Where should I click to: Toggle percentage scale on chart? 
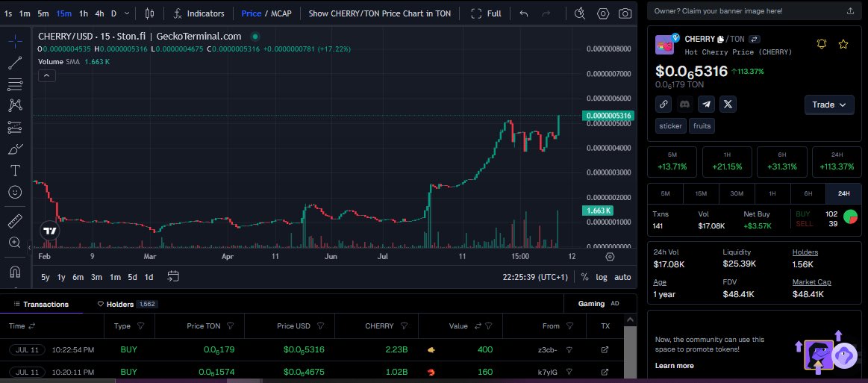point(584,277)
